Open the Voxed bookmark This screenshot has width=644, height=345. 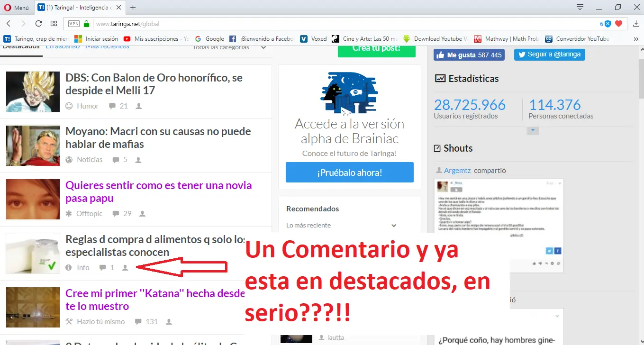[x=313, y=39]
